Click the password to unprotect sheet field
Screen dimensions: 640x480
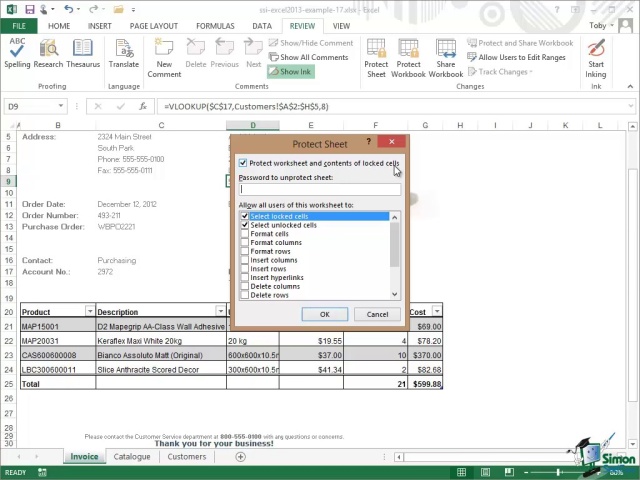(319, 189)
